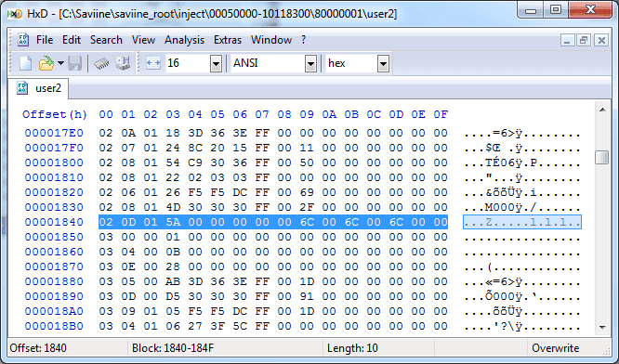Click the scrollbar up arrow

(x=602, y=110)
